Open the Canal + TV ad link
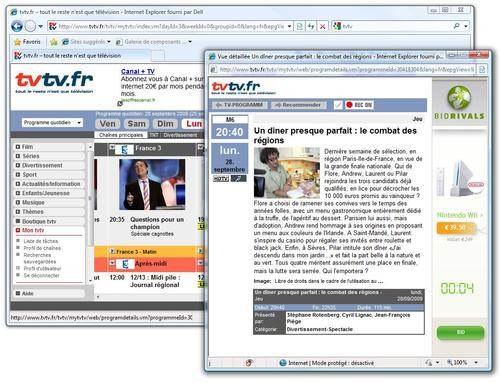The width and height of the screenshot is (500, 383). [138, 71]
